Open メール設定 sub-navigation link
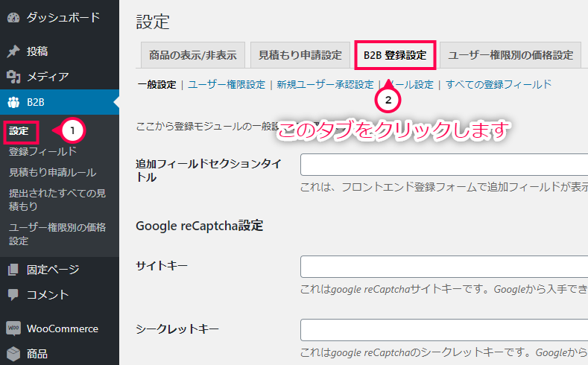The width and height of the screenshot is (588, 365). (x=409, y=85)
